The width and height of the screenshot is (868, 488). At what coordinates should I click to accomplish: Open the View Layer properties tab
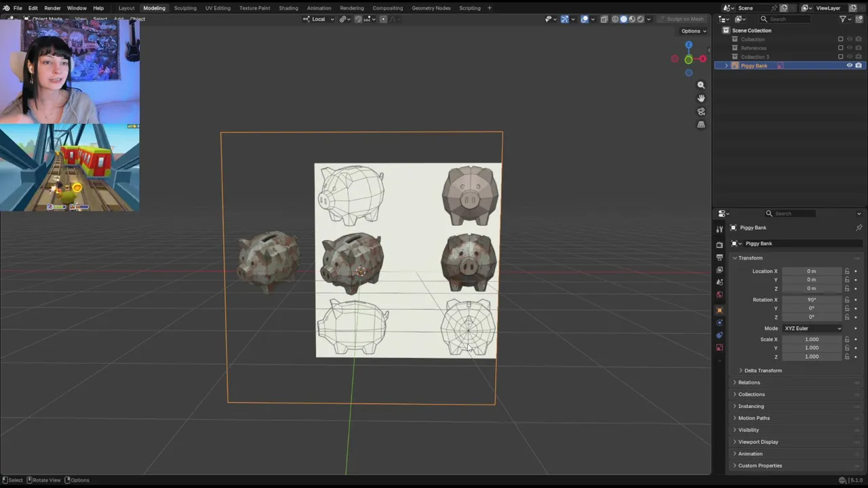pos(719,270)
